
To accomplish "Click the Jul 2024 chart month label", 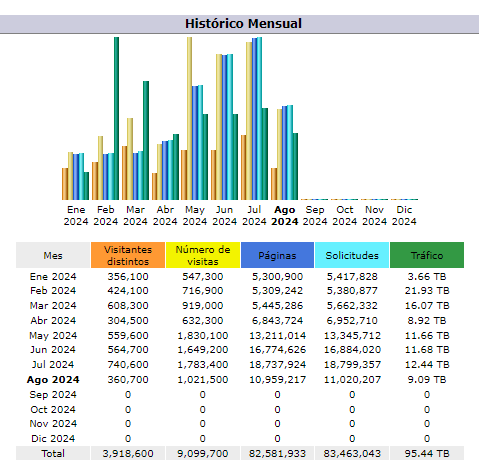I will pyautogui.click(x=254, y=215).
